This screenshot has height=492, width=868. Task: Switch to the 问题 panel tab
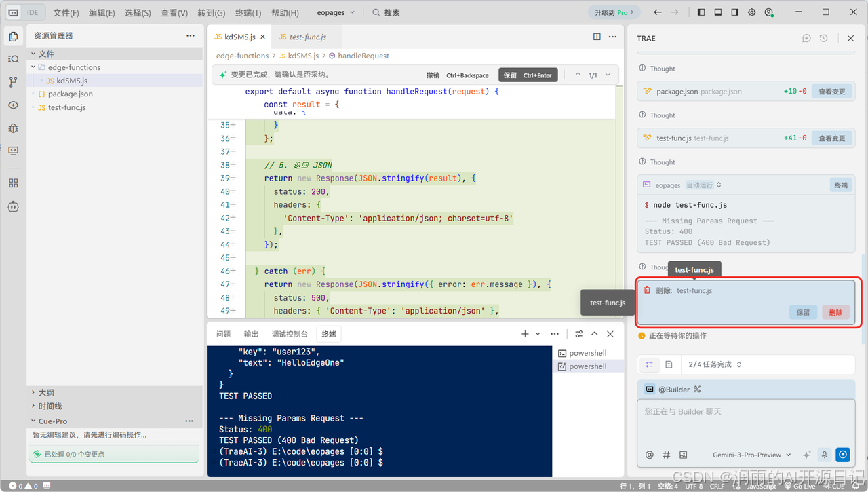pos(224,334)
